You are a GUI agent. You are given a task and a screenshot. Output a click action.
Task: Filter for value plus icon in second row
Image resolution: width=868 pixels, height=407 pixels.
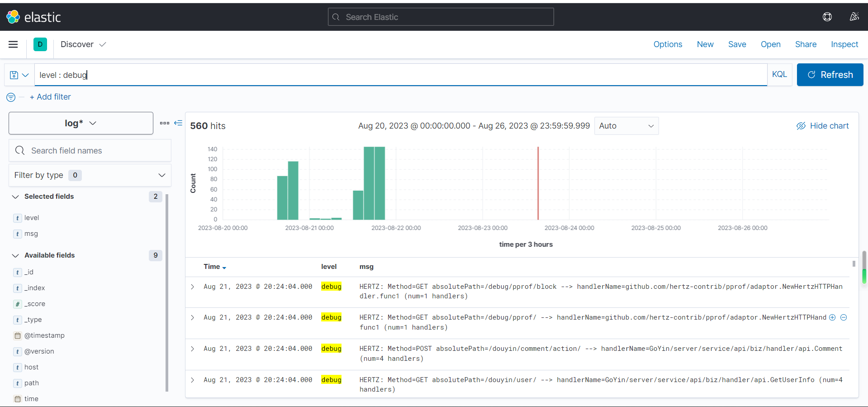(832, 317)
